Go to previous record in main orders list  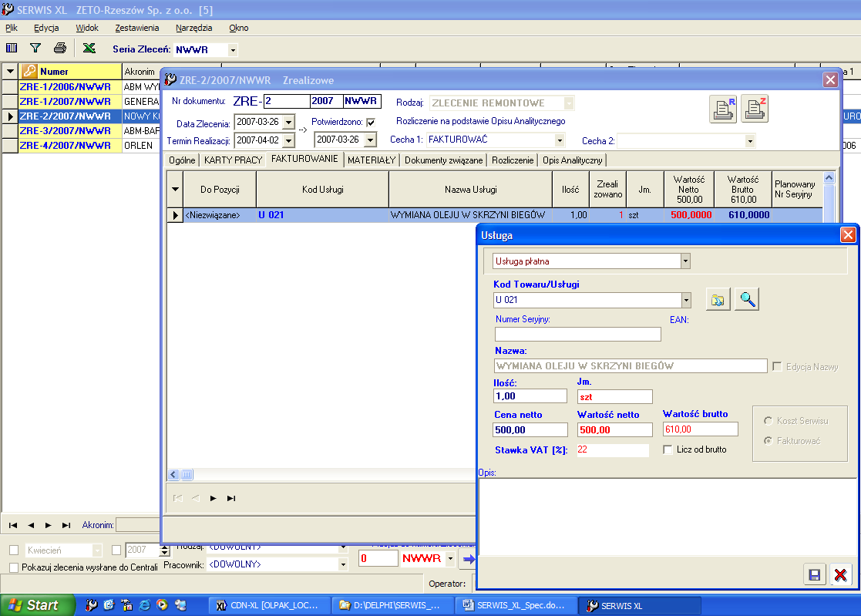[x=31, y=526]
